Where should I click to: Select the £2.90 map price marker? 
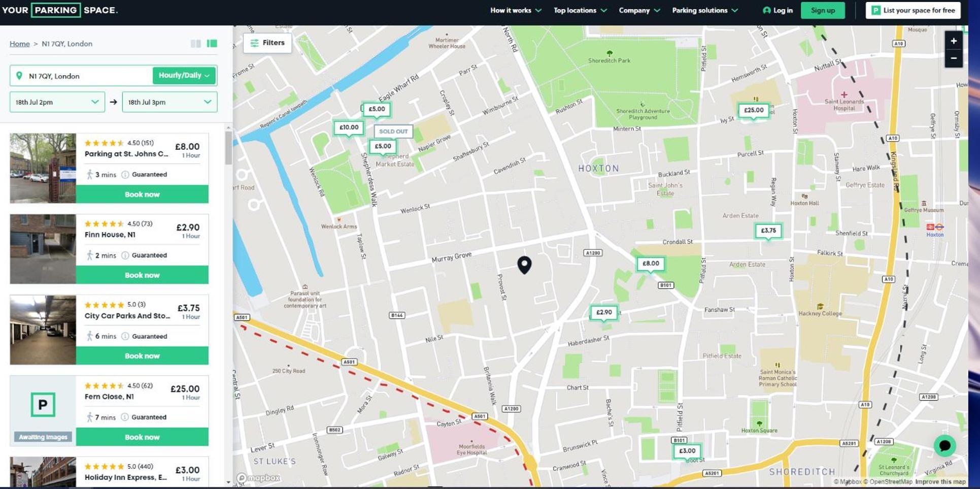(603, 312)
